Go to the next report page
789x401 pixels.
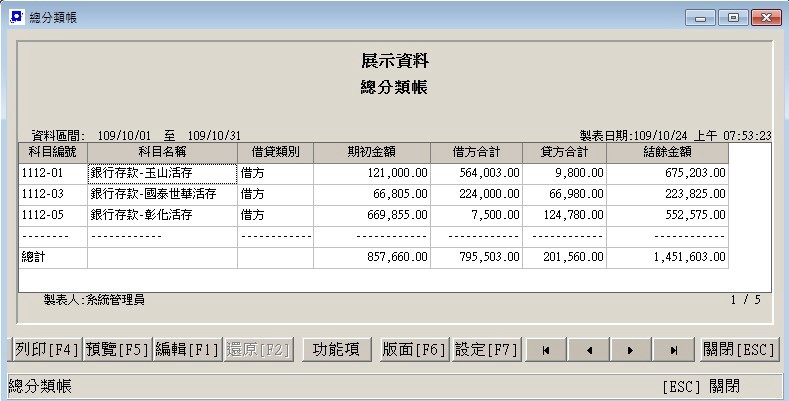pyautogui.click(x=631, y=350)
